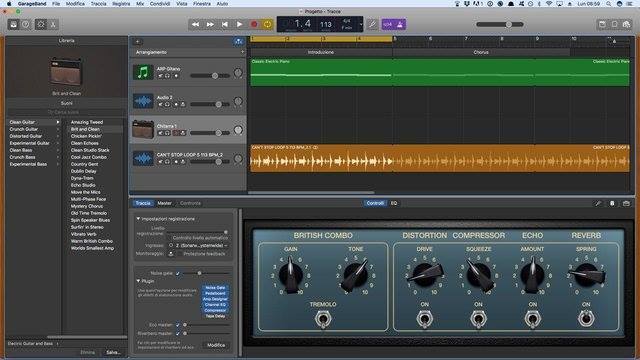Enable input monitoring on Audio 2
This screenshot has width=640, height=360.
[182, 104]
